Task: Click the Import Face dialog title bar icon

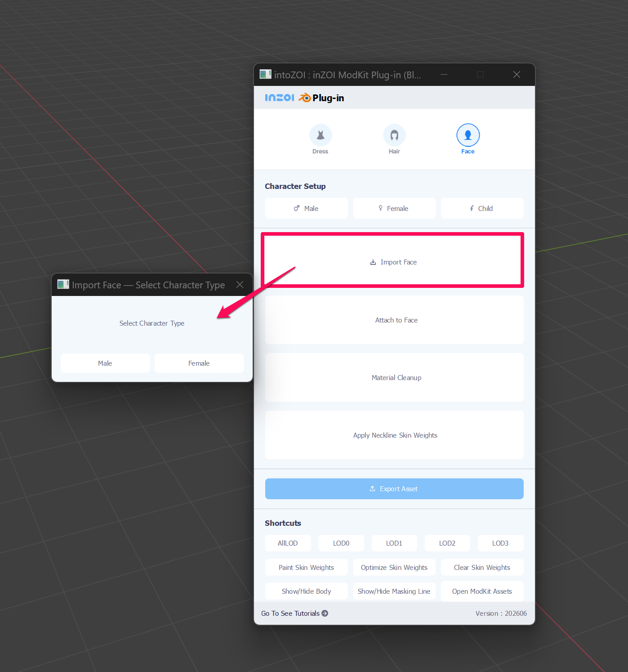Action: pyautogui.click(x=63, y=284)
